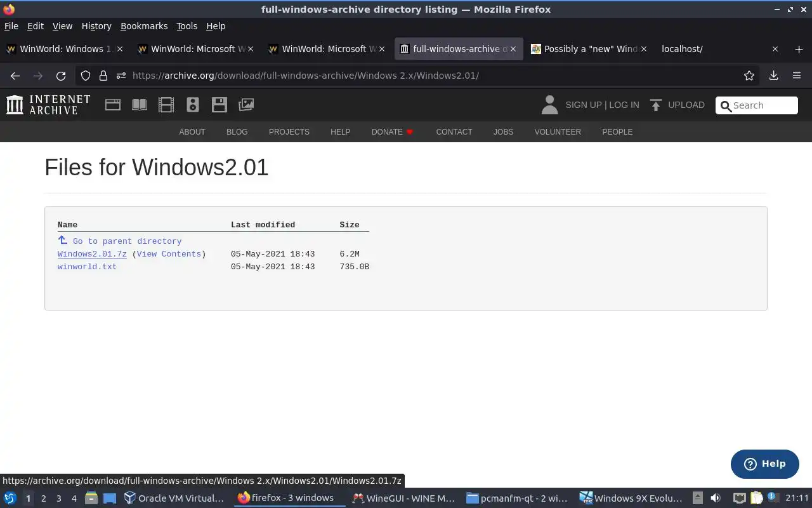
Task: Click the removable media eject tray icon
Action: point(697,498)
